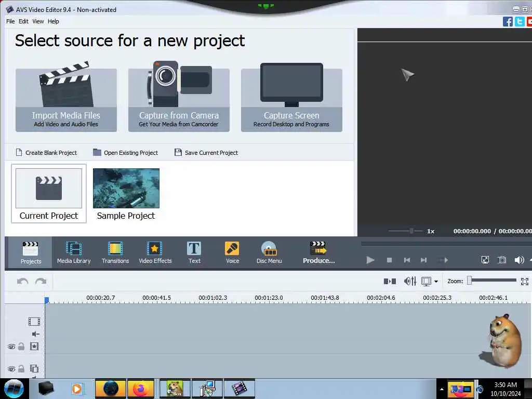Click Save Current Project

click(x=206, y=153)
